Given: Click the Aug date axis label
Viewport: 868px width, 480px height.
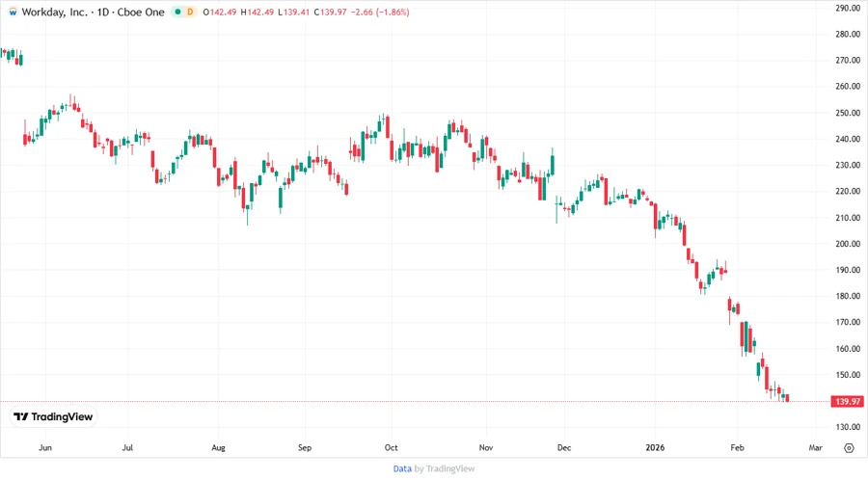Looking at the screenshot, I should [218, 448].
